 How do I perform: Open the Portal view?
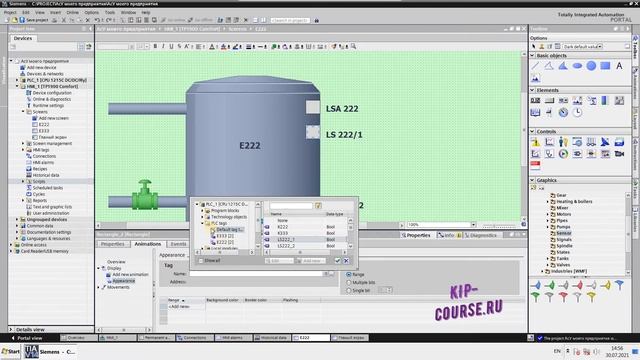click(x=27, y=338)
